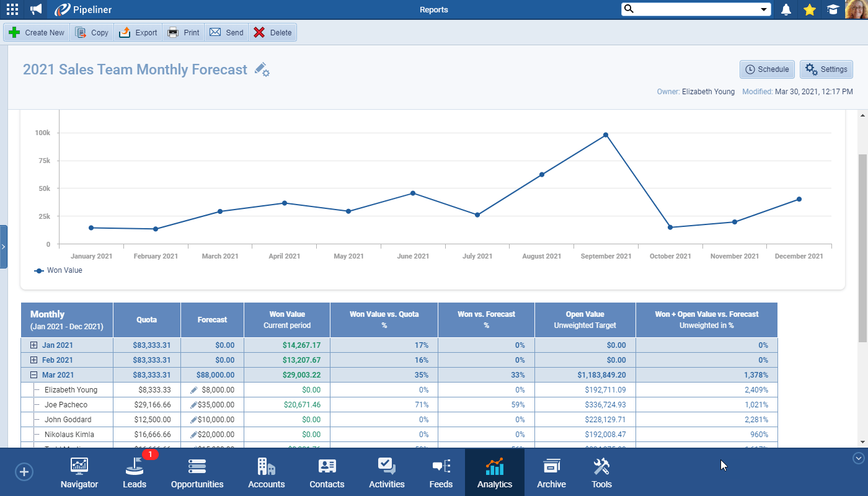
Task: Click the favorites star icon
Action: click(x=809, y=9)
